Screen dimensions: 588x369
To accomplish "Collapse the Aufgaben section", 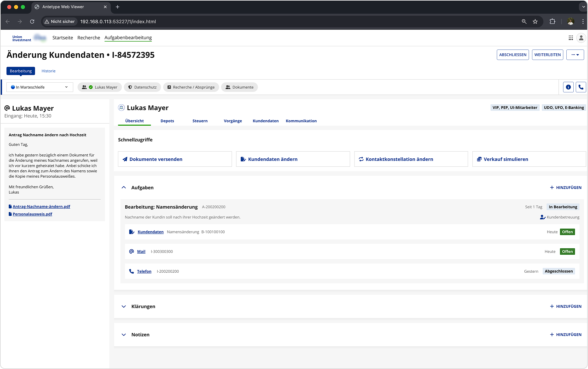I will coord(124,188).
